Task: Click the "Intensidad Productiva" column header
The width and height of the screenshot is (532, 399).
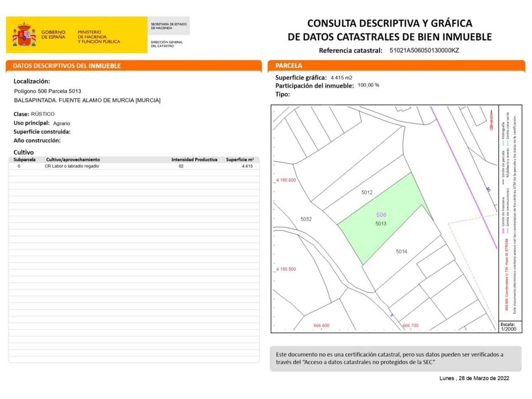Action: (x=195, y=160)
